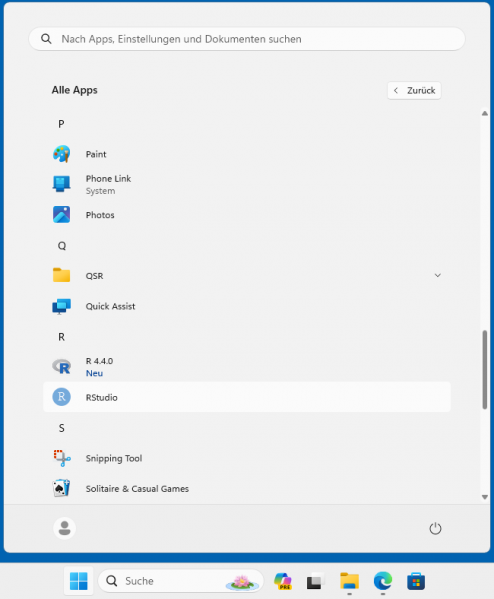Open Copilot preview from the taskbar
The image size is (494, 599).
pyautogui.click(x=283, y=581)
